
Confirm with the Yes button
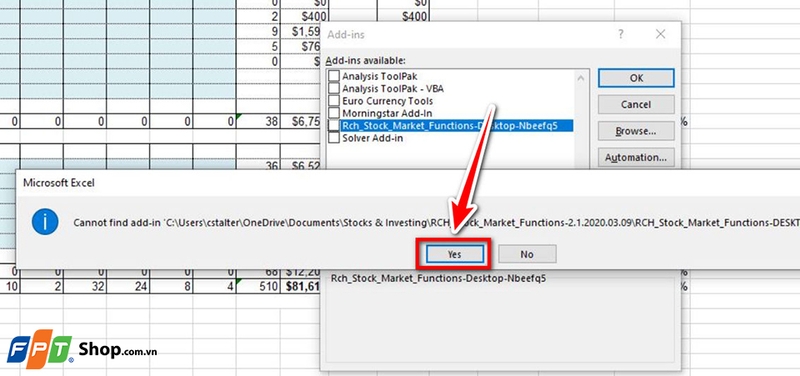(455, 254)
